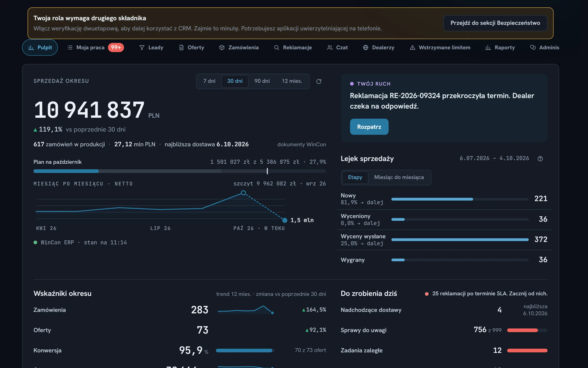Click Przejdź do sekcji Bezpieczeństwo button

pos(495,23)
